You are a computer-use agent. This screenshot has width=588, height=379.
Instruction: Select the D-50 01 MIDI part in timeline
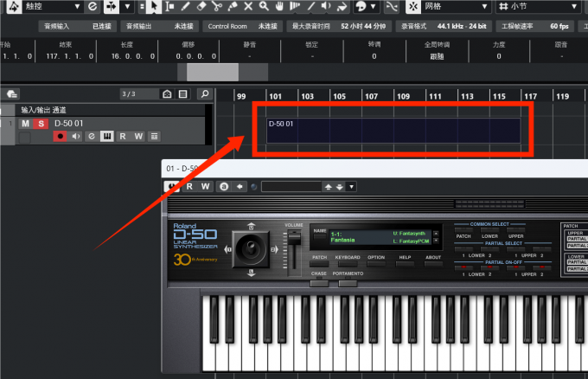point(393,131)
